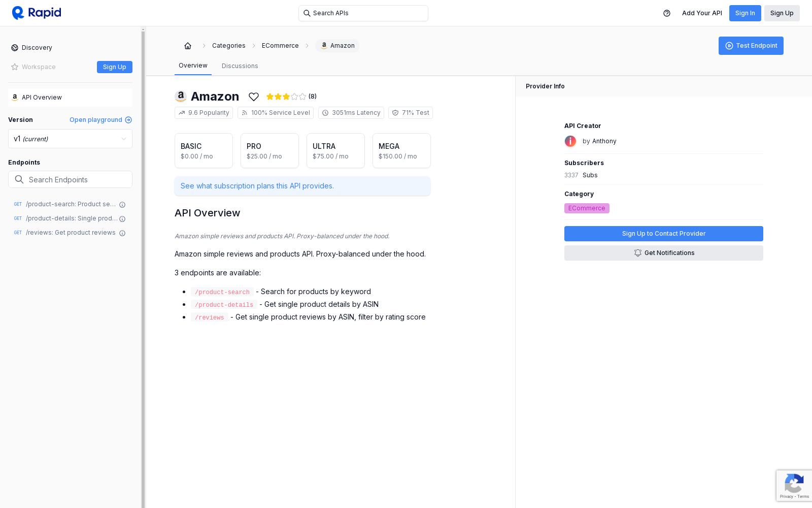Click the 71% Test badge
Image resolution: width=812 pixels, height=508 pixels.
(x=411, y=113)
